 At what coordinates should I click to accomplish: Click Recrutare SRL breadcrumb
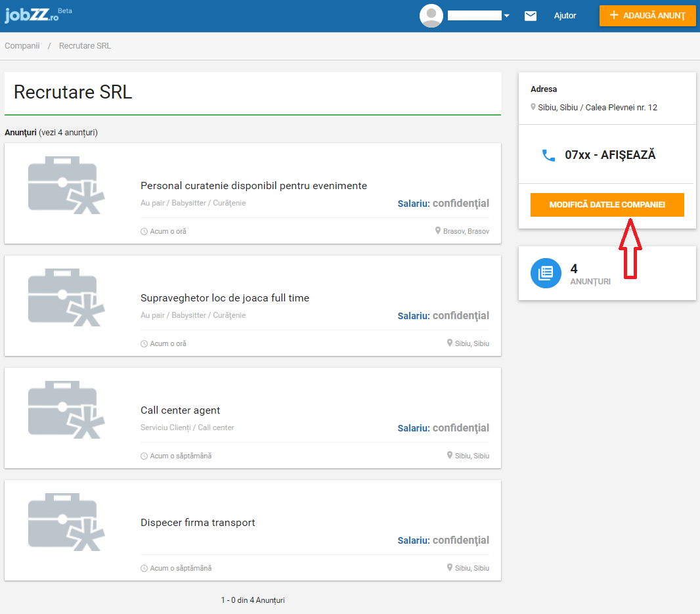pos(85,45)
